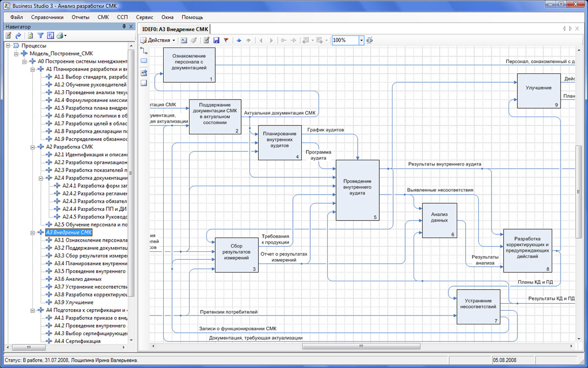Collapse the A1 Планирование разработки tree node
The width and height of the screenshot is (588, 368).
point(32,69)
